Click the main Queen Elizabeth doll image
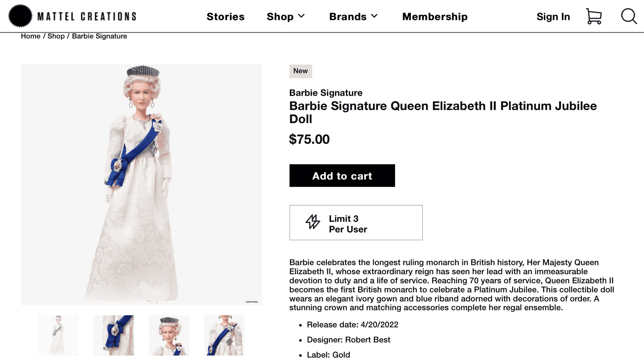This screenshot has width=644, height=362. pyautogui.click(x=141, y=184)
